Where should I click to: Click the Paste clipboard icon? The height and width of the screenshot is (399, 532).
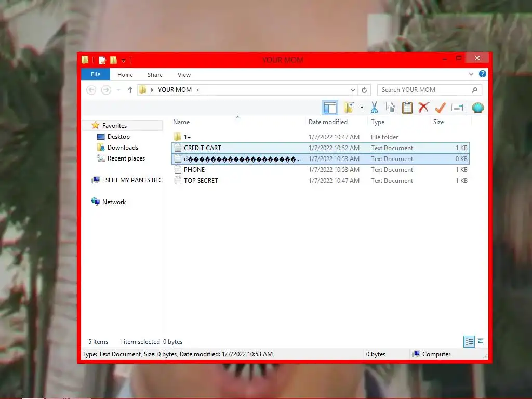click(x=407, y=108)
